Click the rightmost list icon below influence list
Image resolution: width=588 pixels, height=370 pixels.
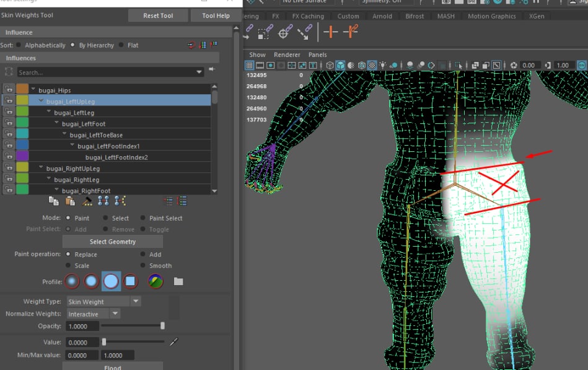(x=182, y=201)
